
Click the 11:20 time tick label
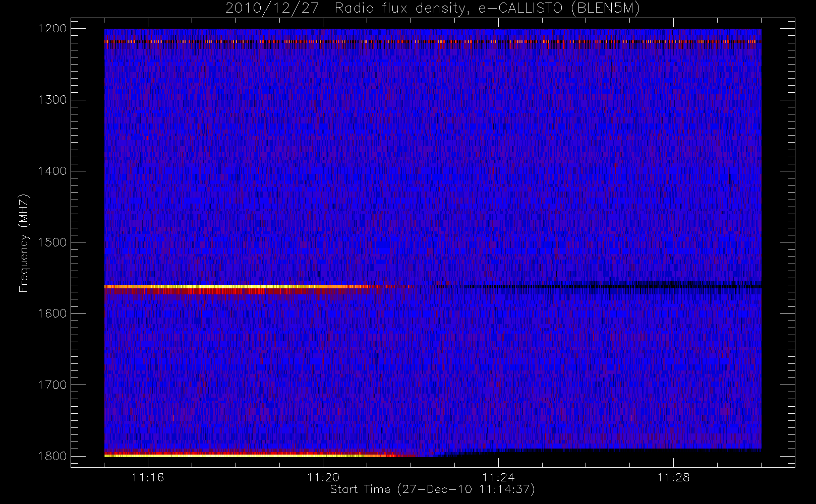pyautogui.click(x=323, y=477)
